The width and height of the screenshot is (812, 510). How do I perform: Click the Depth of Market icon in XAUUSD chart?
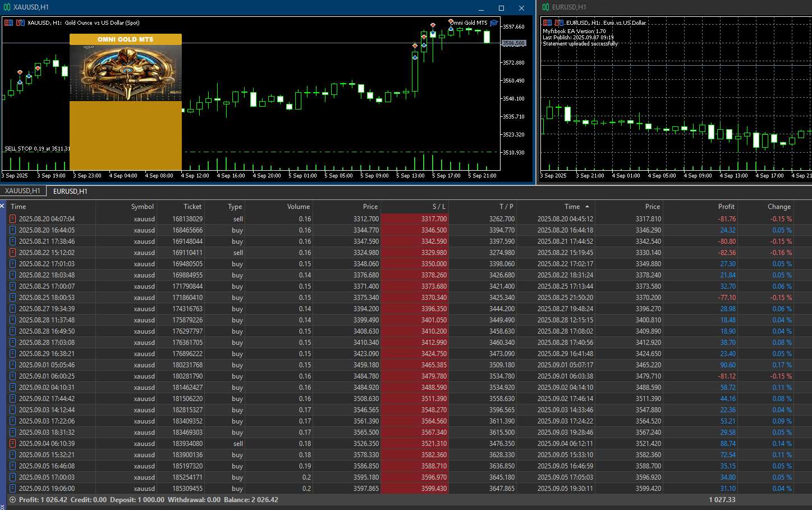click(20, 23)
